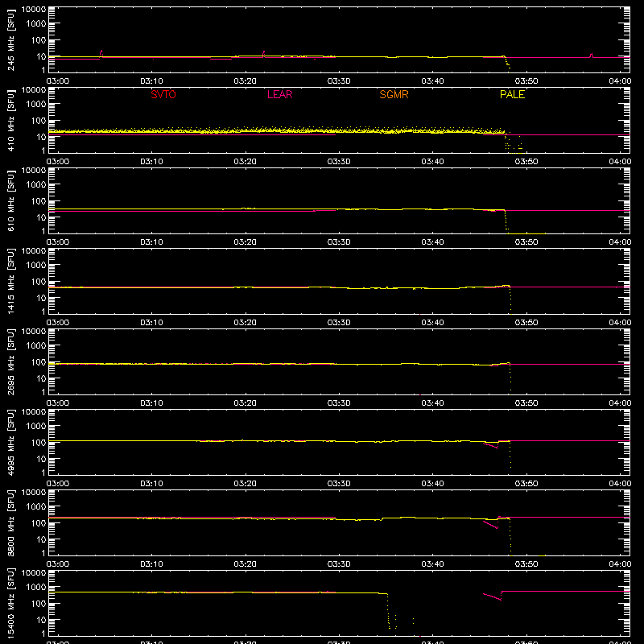This screenshot has width=644, height=644.
Task: Click 03:10 time label under 1415 MHz plot
Action: tap(151, 323)
